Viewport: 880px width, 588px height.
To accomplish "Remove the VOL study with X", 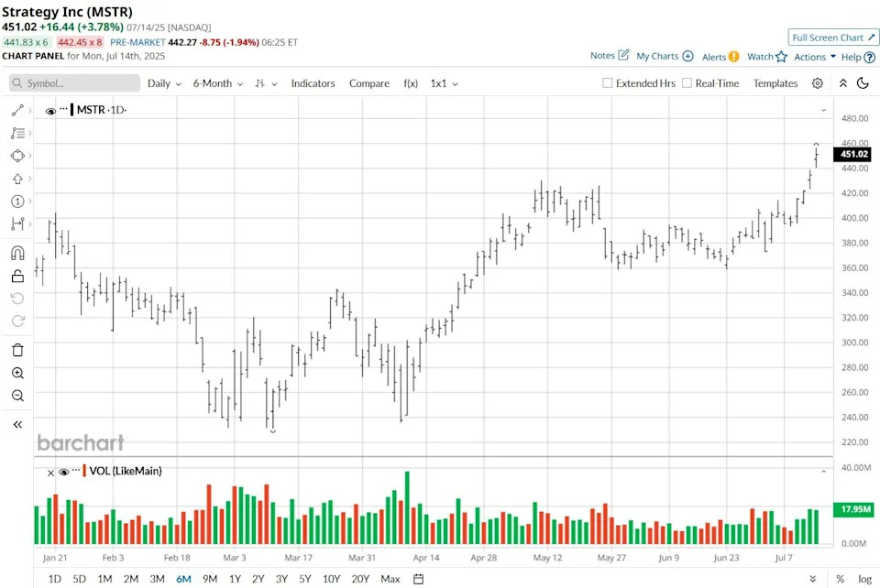I will point(50,474).
